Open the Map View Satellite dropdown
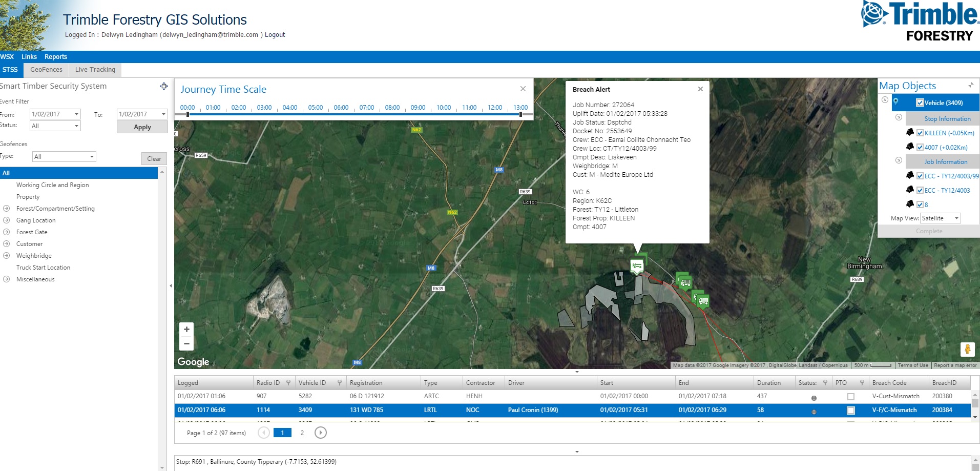The image size is (980, 471). tap(956, 218)
